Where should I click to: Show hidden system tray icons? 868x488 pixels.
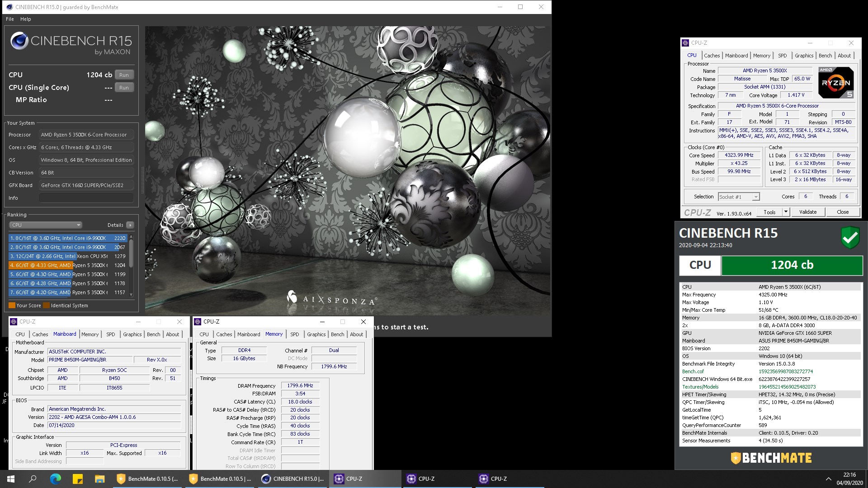828,479
